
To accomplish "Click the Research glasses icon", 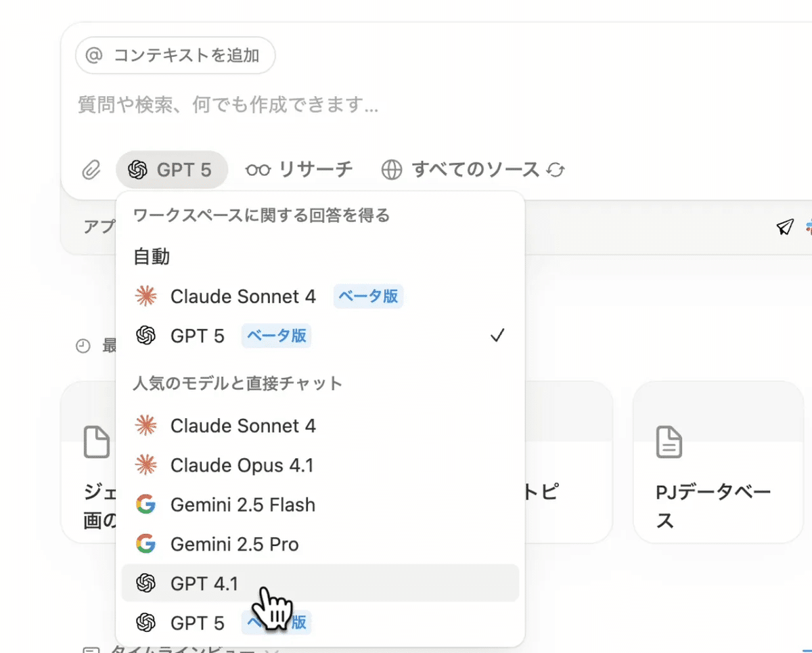I will [258, 169].
